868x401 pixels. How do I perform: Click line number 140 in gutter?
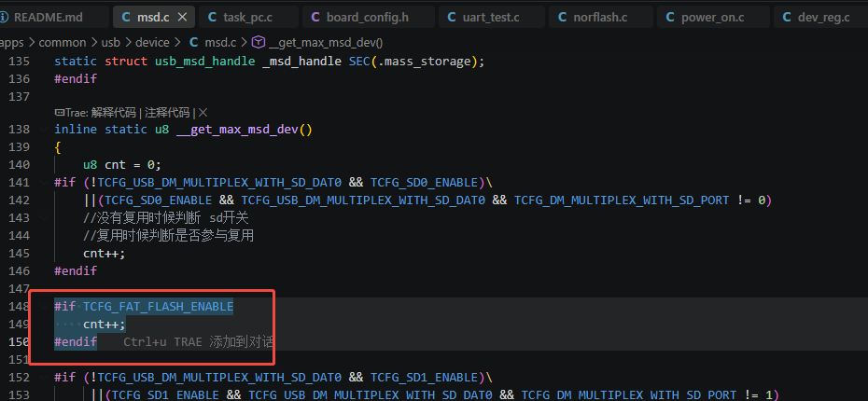[20, 165]
